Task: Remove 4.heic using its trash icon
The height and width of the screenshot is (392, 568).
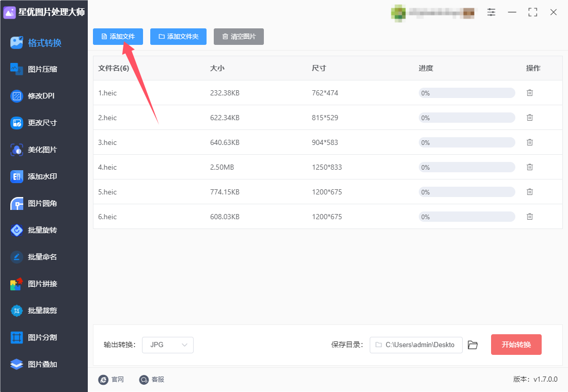Action: 530,167
